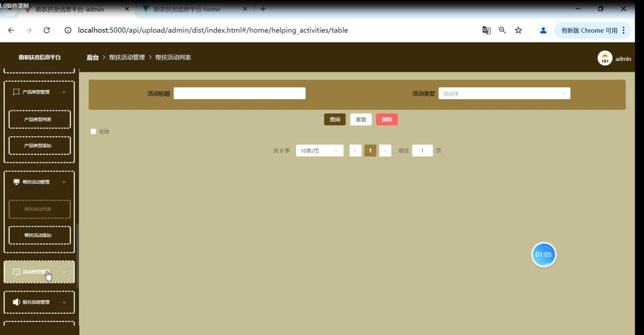
Task: Expand the 活动类型管理 menu chevron
Action: [64, 272]
